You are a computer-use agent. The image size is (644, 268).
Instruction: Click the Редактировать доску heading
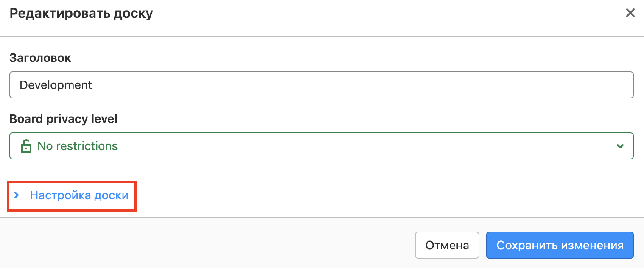[81, 14]
